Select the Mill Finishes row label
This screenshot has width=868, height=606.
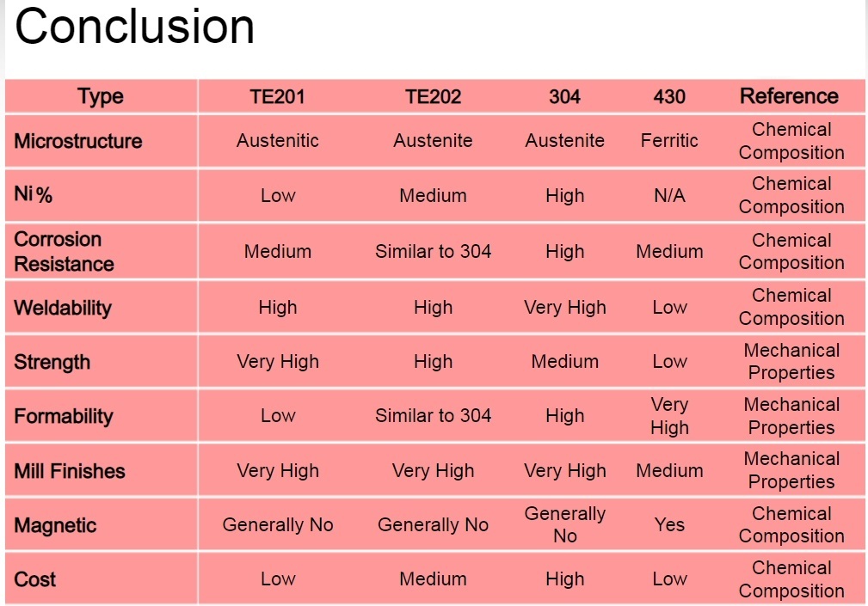pos(70,471)
